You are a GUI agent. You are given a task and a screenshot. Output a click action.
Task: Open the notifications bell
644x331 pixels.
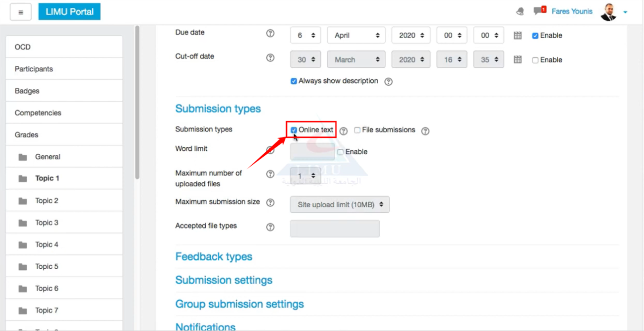pos(520,11)
